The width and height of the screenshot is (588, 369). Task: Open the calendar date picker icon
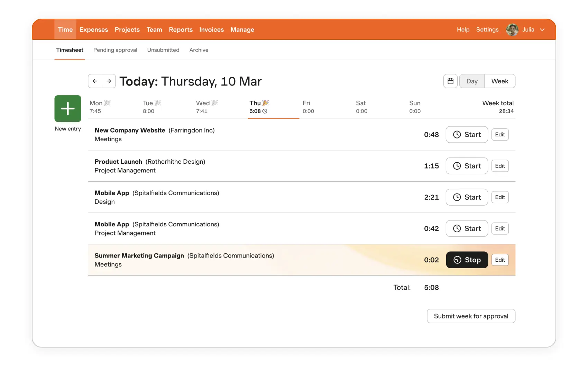[x=450, y=81]
